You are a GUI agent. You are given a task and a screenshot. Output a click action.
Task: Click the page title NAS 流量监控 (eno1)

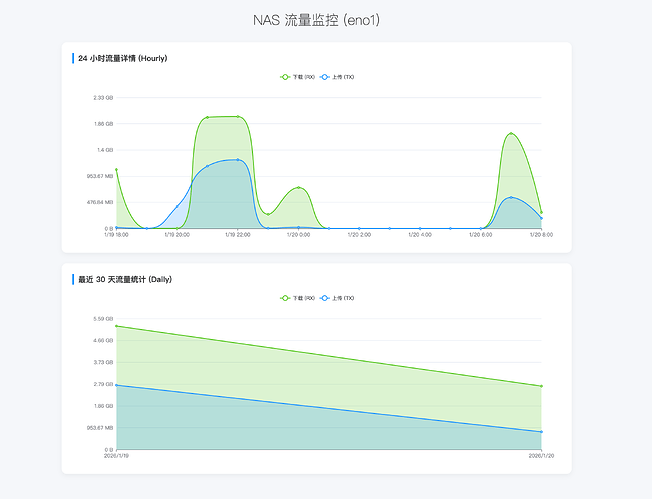pyautogui.click(x=316, y=20)
